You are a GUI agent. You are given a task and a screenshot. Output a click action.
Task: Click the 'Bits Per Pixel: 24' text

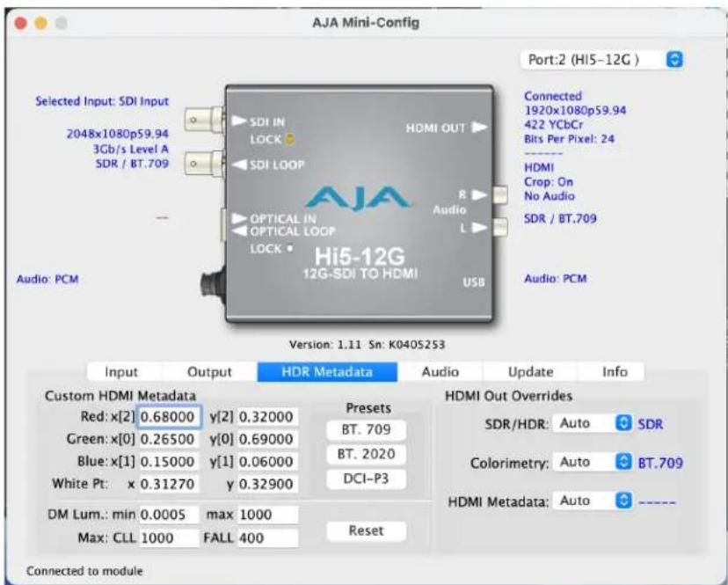[x=569, y=139]
